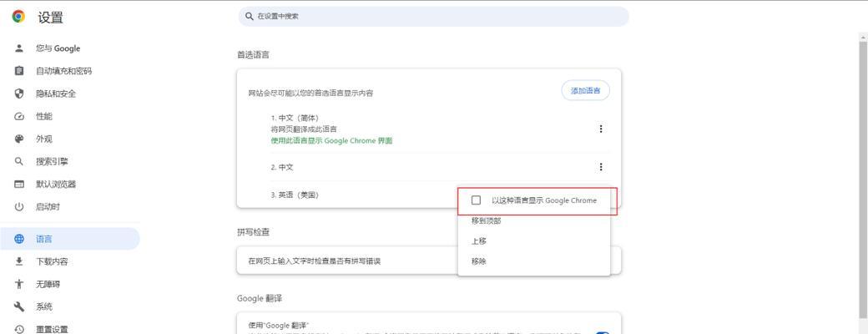
Task: Check 以这种语言显示 Google Chrome checkbox
Action: tap(476, 200)
